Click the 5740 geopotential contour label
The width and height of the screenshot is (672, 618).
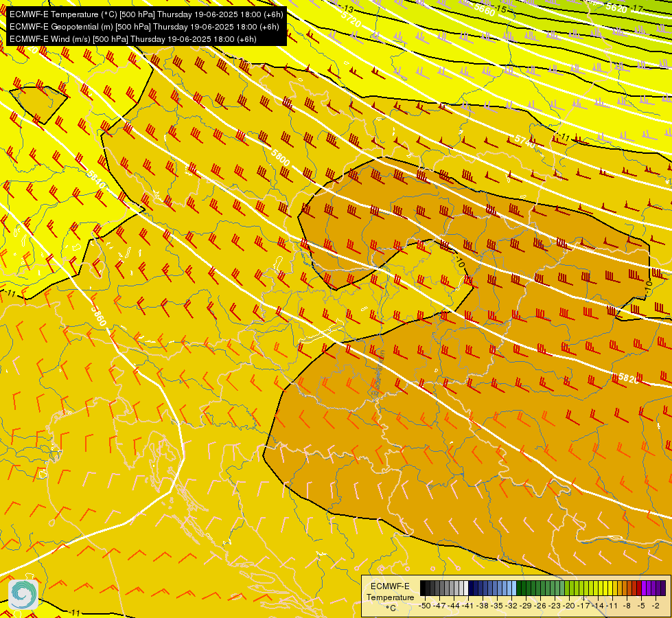pos(525,141)
